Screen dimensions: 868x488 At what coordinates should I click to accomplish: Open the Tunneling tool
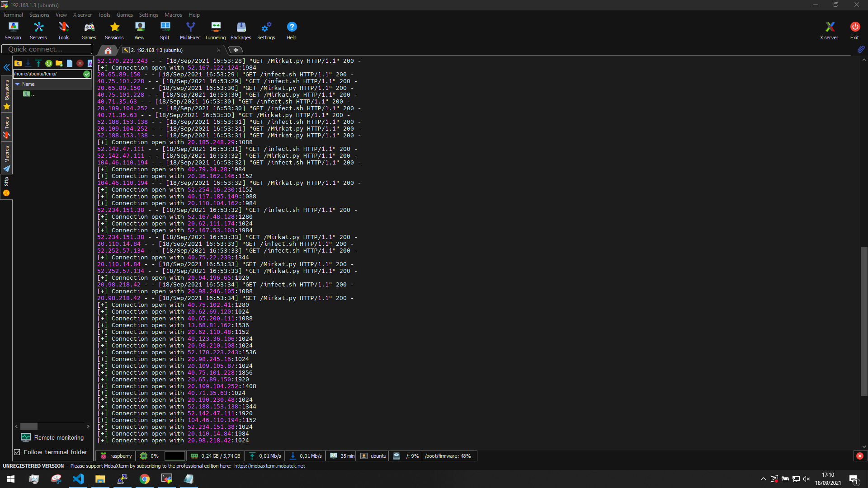(x=215, y=31)
